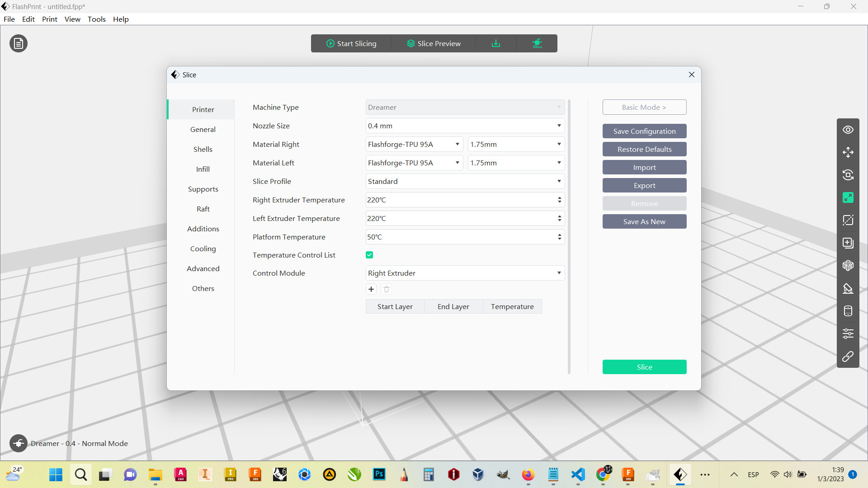
Task: Click the Left Extruder Temperature stepper arrows
Action: [560, 218]
